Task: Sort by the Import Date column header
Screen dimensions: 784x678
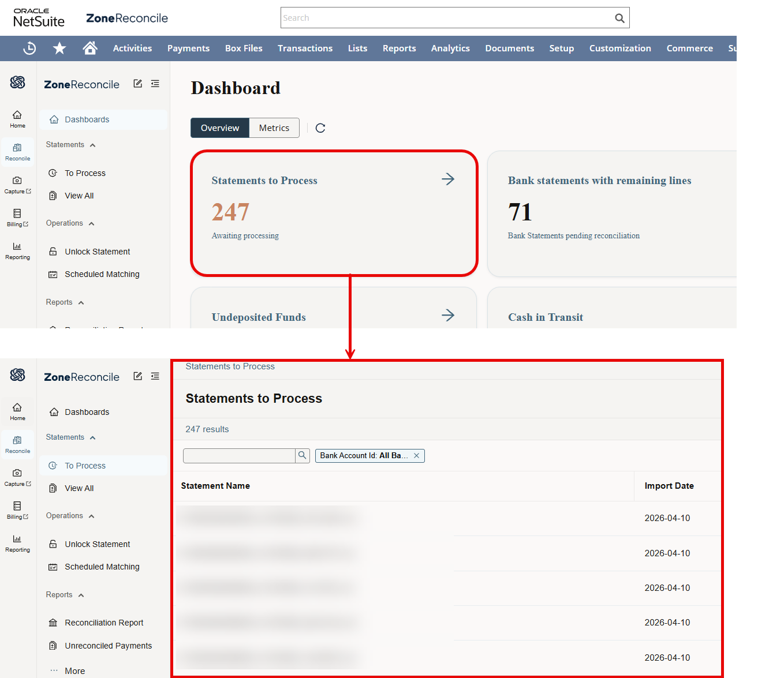Action: click(x=669, y=486)
